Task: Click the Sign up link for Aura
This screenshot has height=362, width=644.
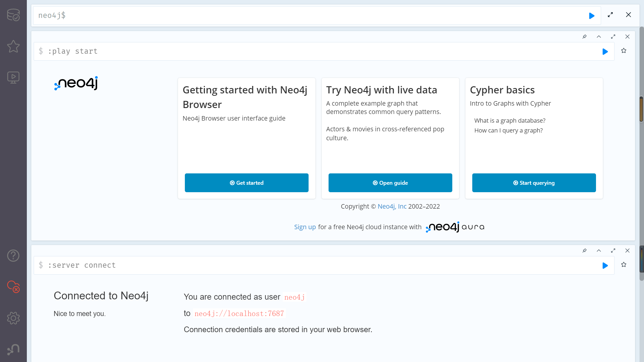Action: [305, 227]
